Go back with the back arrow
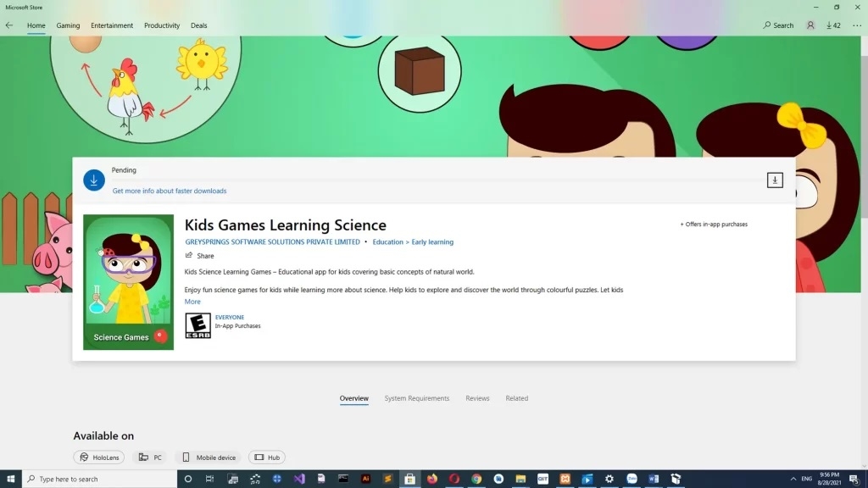The width and height of the screenshot is (868, 488). (9, 25)
